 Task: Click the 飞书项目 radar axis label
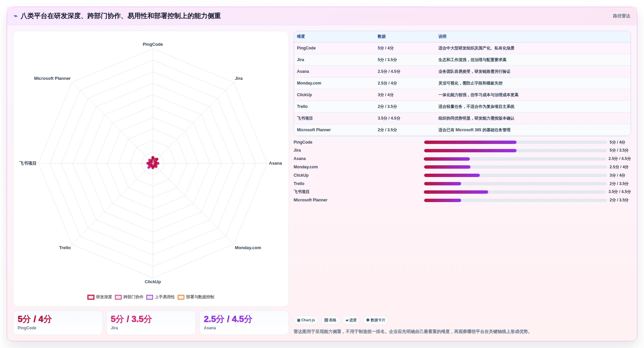[x=28, y=163]
